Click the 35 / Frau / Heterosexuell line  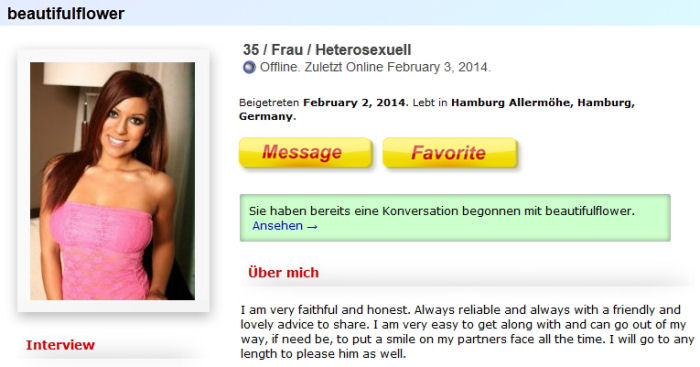(327, 50)
